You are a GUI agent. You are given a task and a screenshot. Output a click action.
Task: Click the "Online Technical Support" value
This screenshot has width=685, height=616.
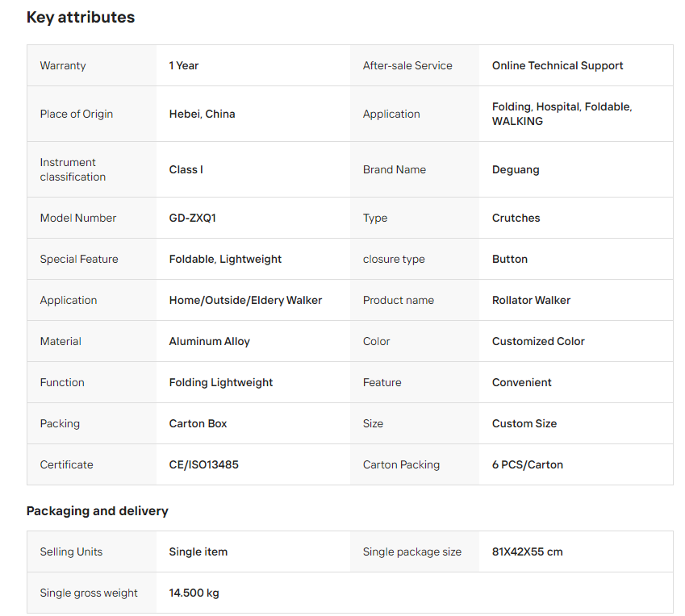[x=558, y=65]
